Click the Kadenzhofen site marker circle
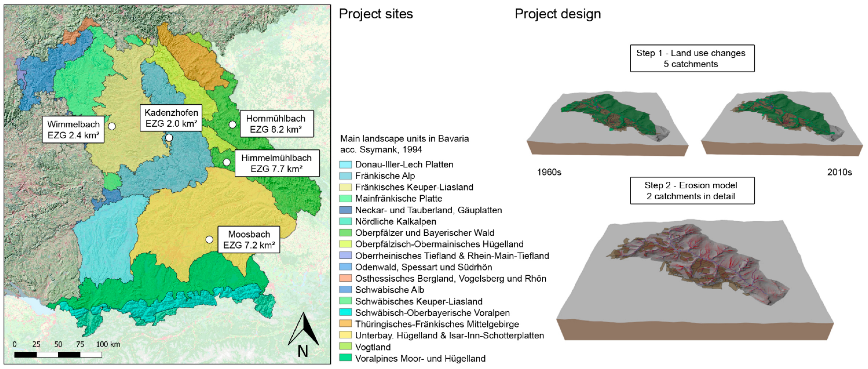868x369 pixels. coord(169,138)
